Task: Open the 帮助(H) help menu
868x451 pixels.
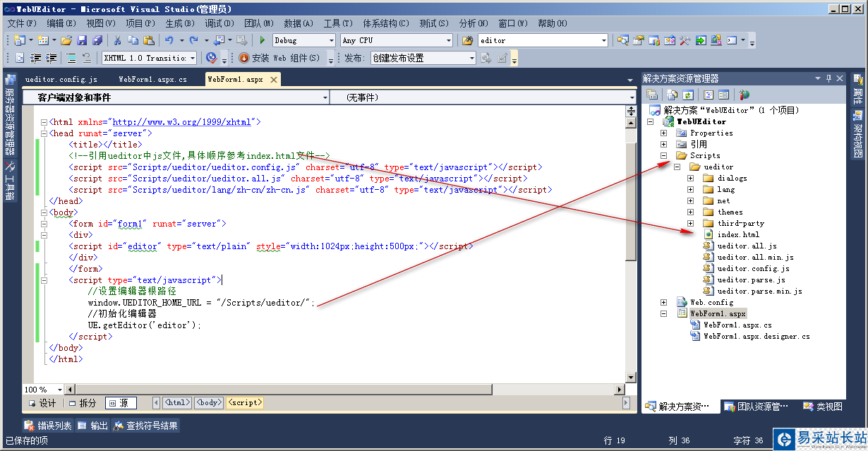Action: pos(552,23)
